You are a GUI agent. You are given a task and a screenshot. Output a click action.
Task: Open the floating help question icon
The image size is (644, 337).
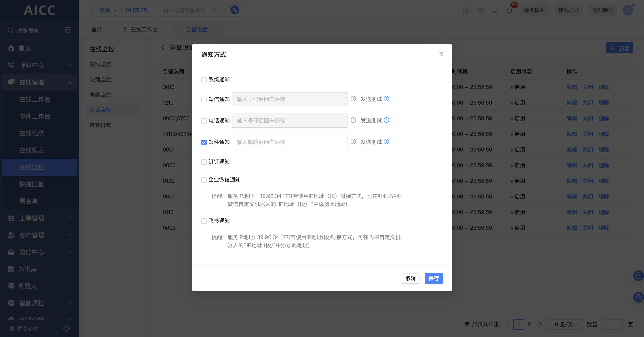click(x=638, y=297)
